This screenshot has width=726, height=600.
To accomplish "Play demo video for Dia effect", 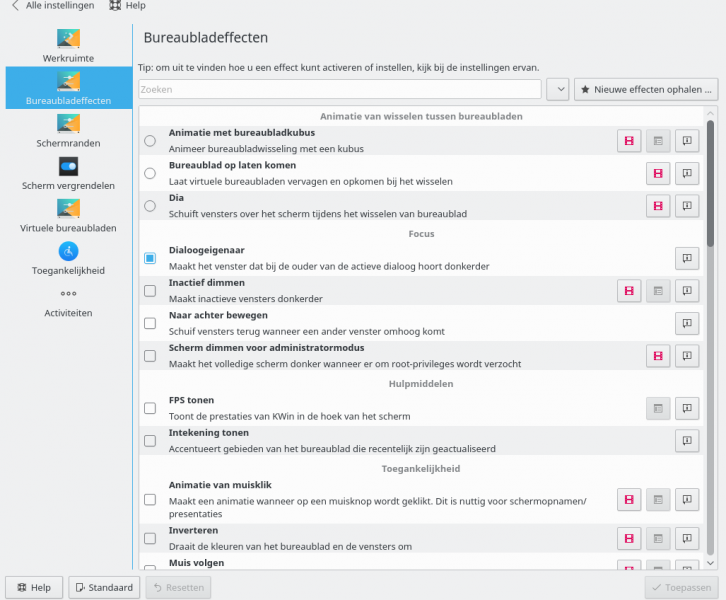I will pos(658,206).
